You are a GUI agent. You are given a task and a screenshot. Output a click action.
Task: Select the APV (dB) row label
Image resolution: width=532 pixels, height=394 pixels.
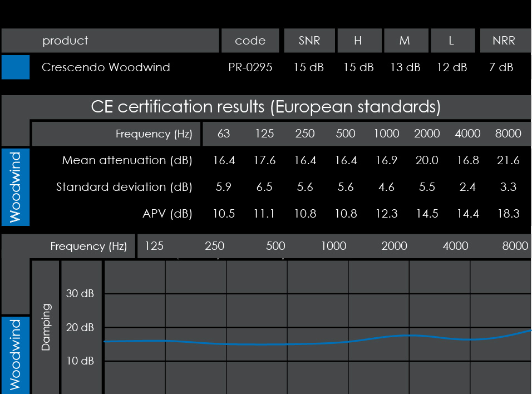coord(168,214)
